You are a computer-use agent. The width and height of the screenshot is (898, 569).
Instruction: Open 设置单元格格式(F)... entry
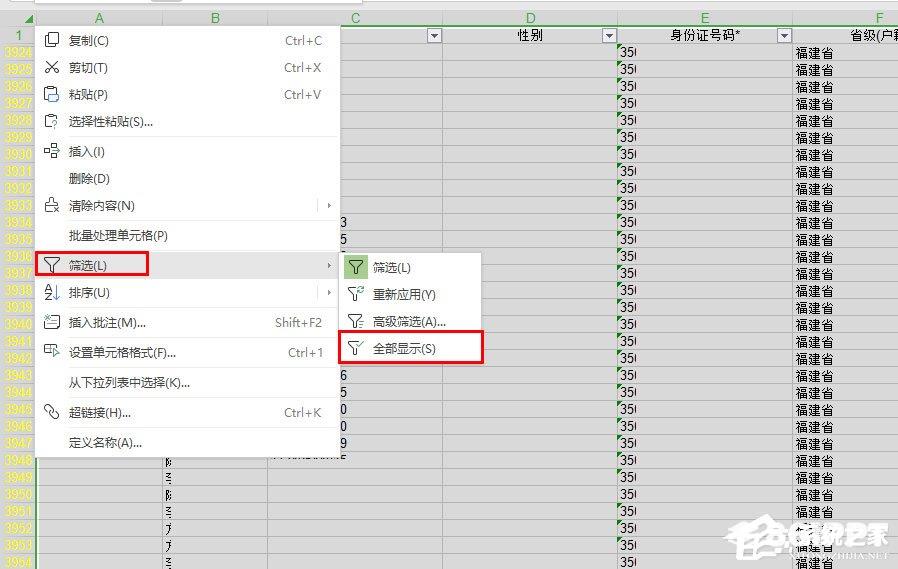187,352
